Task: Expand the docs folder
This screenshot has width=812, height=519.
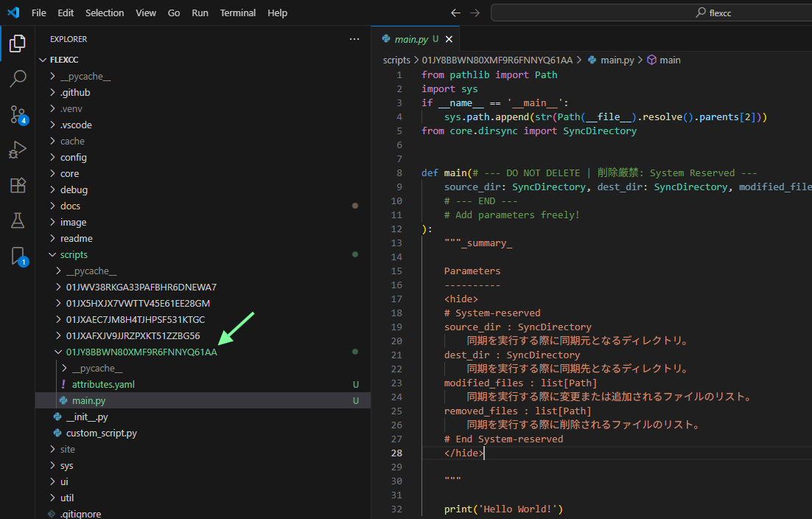Action: [203, 206]
